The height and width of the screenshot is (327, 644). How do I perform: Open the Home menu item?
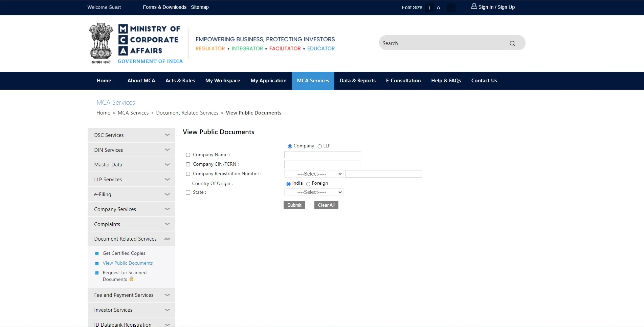pos(104,81)
